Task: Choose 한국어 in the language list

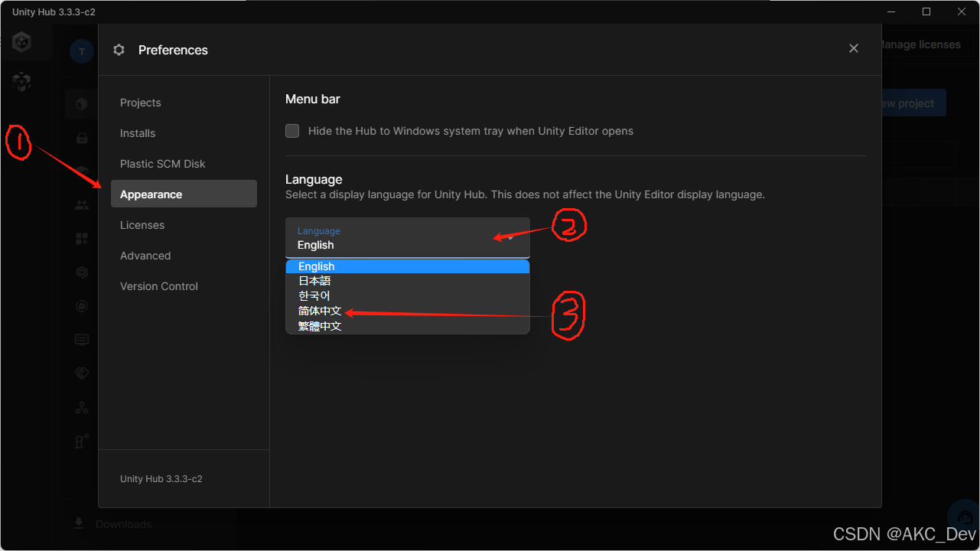Action: click(408, 295)
